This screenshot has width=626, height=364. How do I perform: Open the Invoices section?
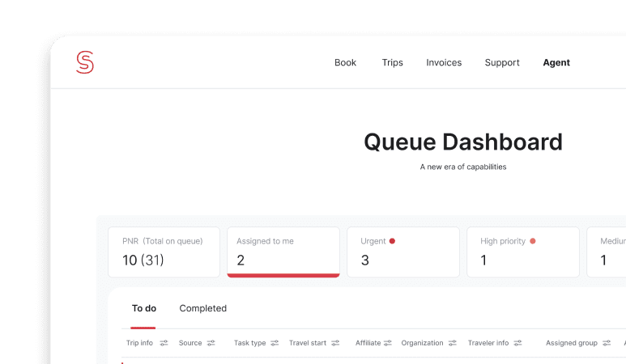coord(444,62)
